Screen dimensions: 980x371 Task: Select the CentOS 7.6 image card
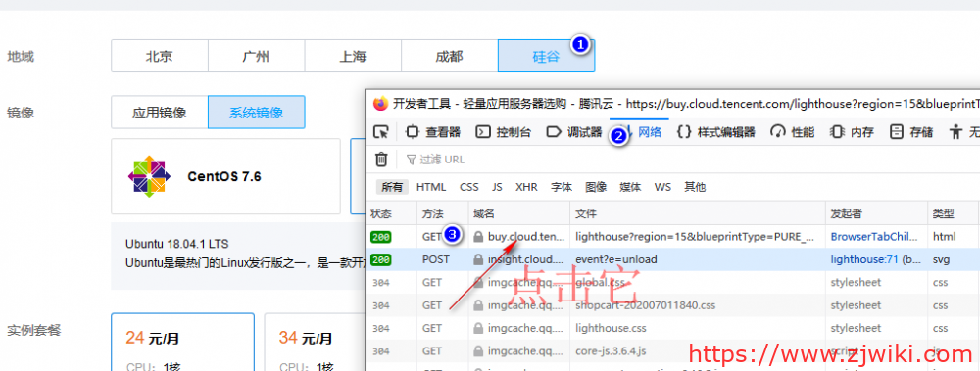[225, 177]
